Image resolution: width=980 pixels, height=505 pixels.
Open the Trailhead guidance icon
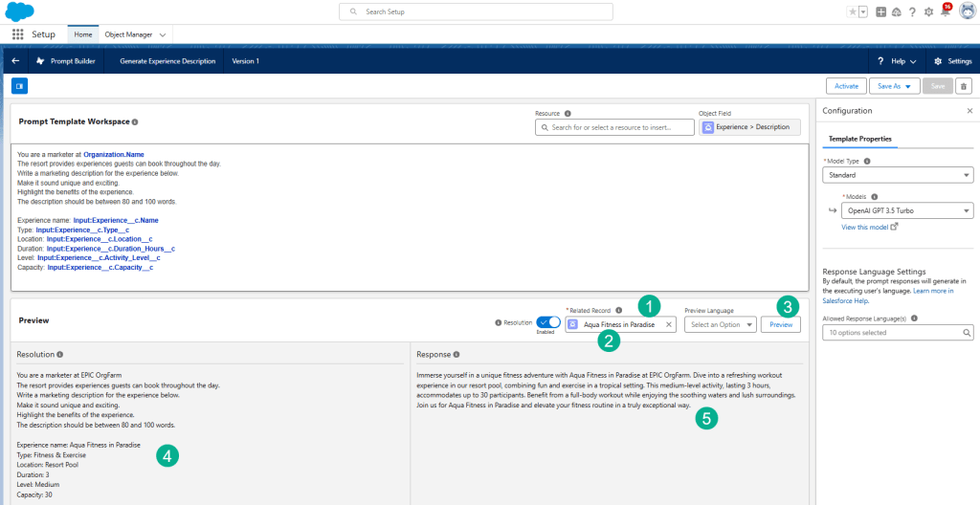pyautogui.click(x=896, y=11)
